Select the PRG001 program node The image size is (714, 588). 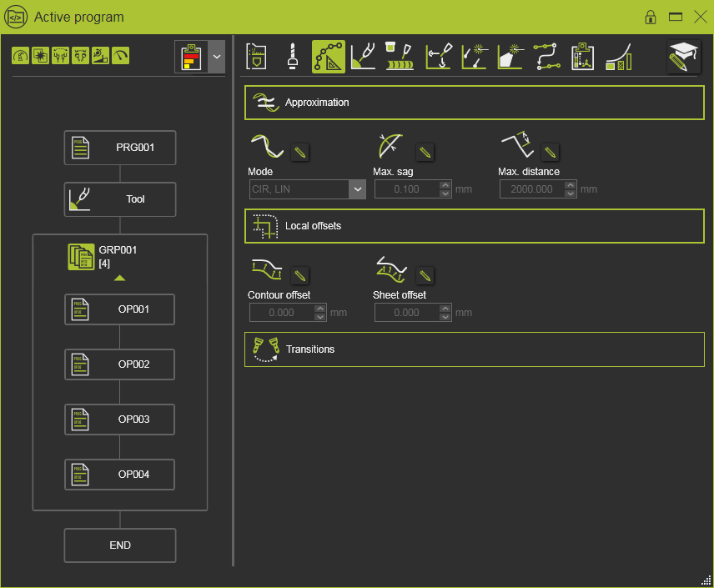coord(120,148)
